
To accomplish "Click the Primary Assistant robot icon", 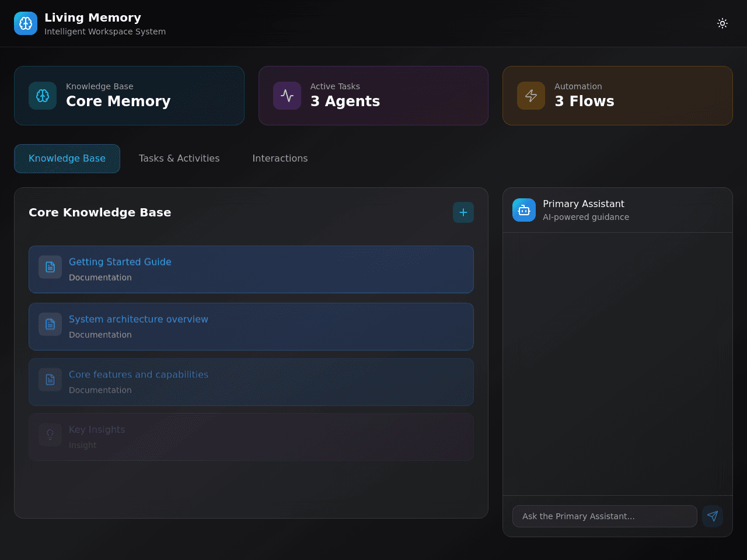I will 524,210.
